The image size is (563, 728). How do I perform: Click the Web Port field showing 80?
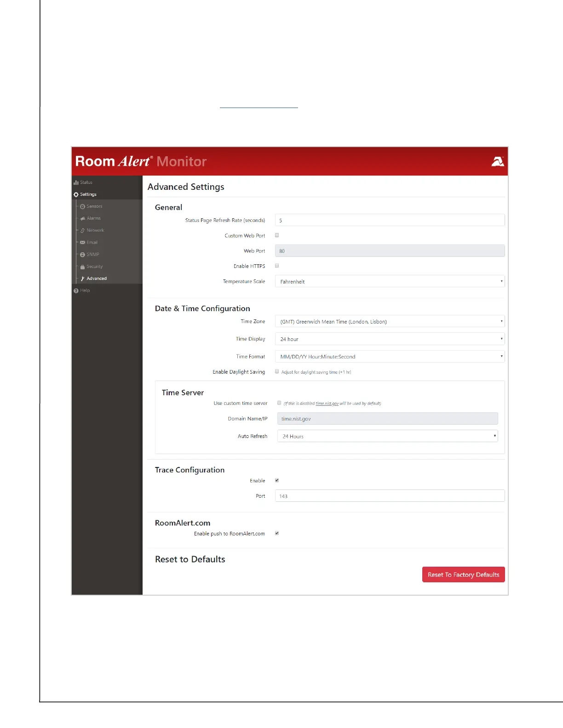[x=390, y=250]
